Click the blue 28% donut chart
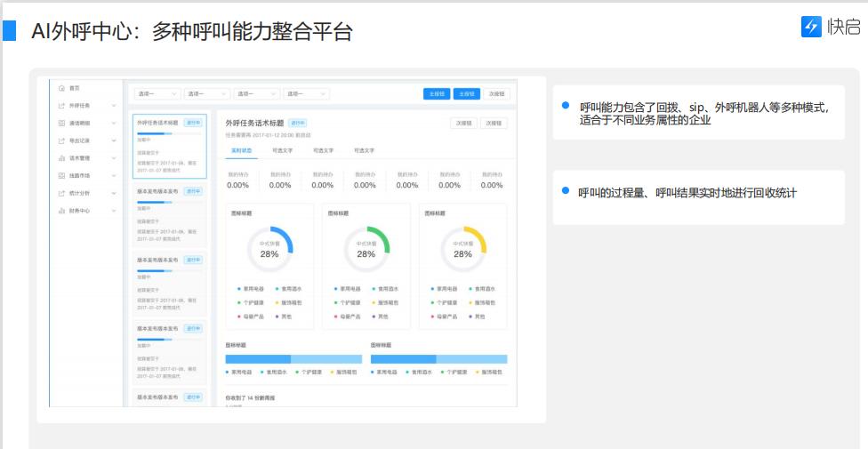The height and width of the screenshot is (449, 868). click(x=269, y=249)
